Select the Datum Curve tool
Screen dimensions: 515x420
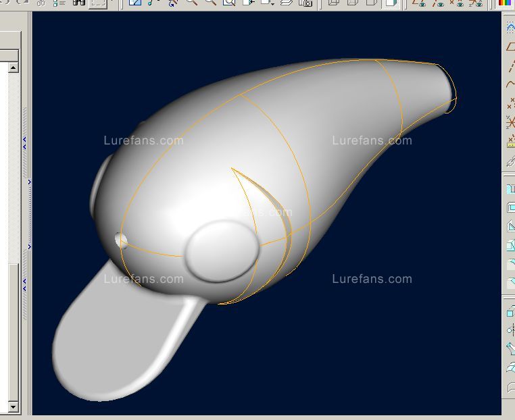pyautogui.click(x=510, y=84)
